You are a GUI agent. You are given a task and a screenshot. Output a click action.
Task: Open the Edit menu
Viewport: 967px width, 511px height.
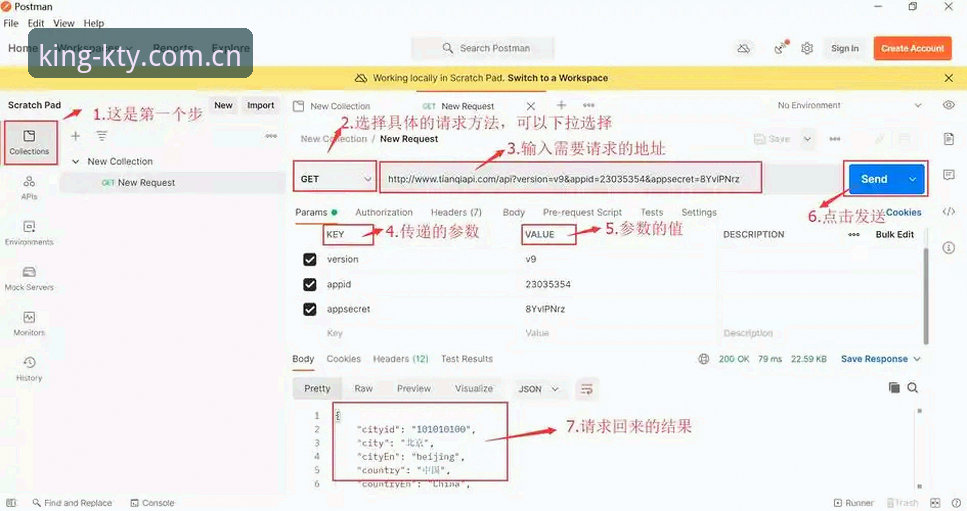tap(36, 23)
